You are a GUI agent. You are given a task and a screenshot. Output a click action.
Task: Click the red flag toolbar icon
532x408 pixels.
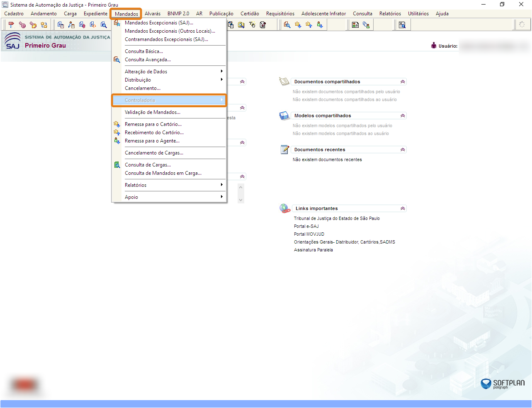tap(11, 25)
